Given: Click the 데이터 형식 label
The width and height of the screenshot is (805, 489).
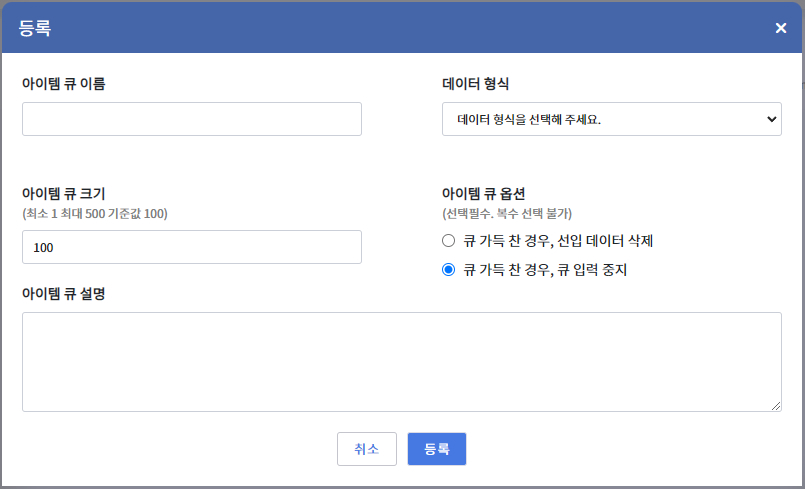Looking at the screenshot, I should point(475,84).
